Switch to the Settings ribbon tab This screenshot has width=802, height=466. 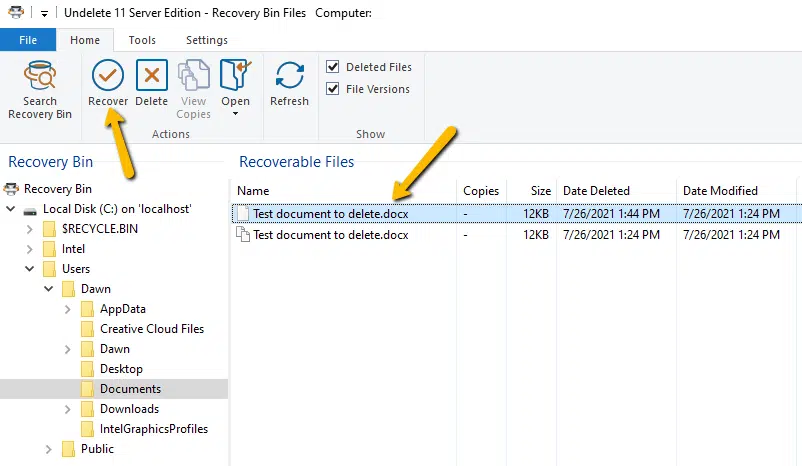pyautogui.click(x=207, y=40)
